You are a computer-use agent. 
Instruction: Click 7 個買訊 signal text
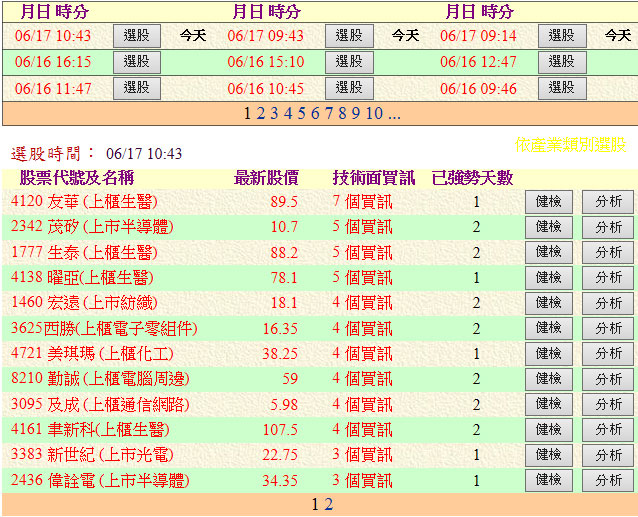click(362, 202)
